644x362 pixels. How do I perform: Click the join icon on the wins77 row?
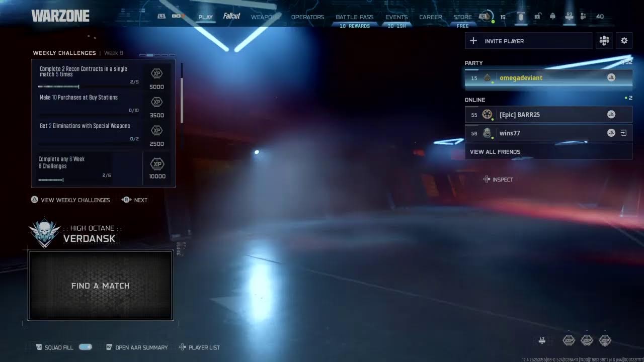[x=624, y=133]
